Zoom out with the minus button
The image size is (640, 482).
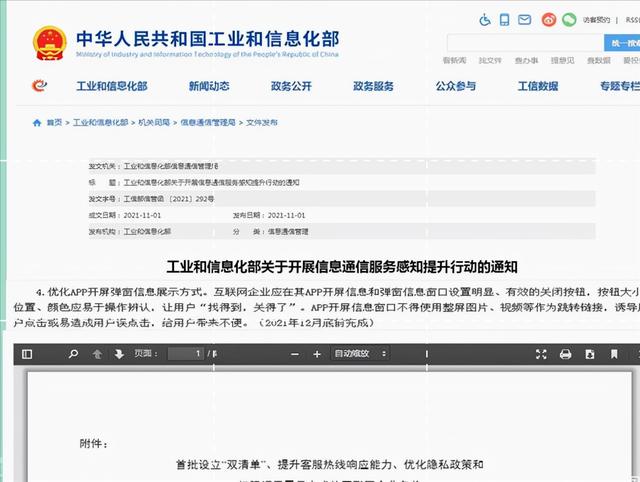(x=295, y=354)
